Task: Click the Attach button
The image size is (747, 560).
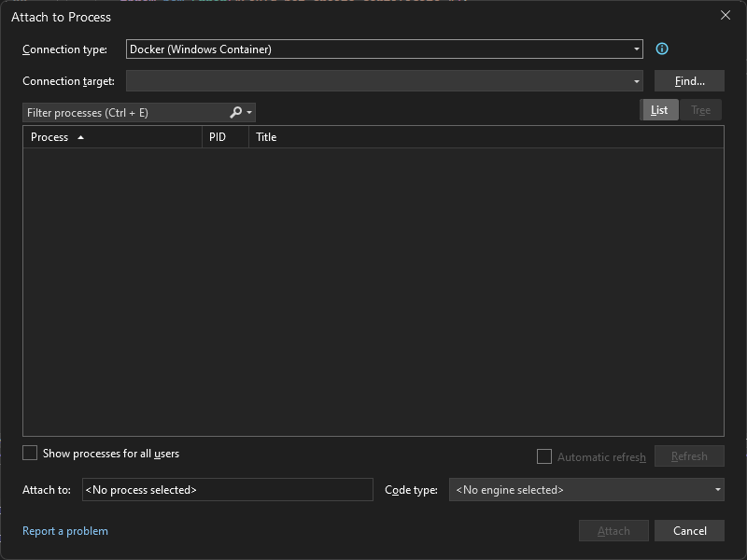Action: coord(613,530)
